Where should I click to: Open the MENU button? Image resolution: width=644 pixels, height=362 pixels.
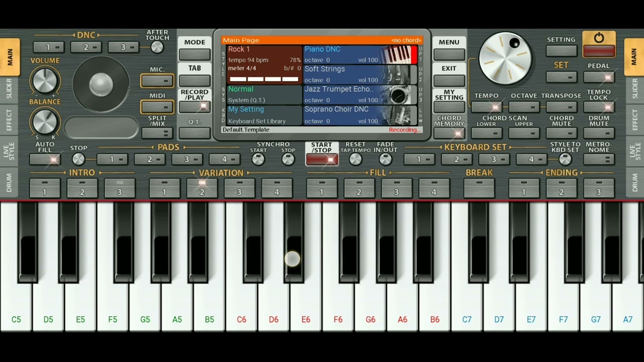pyautogui.click(x=449, y=54)
